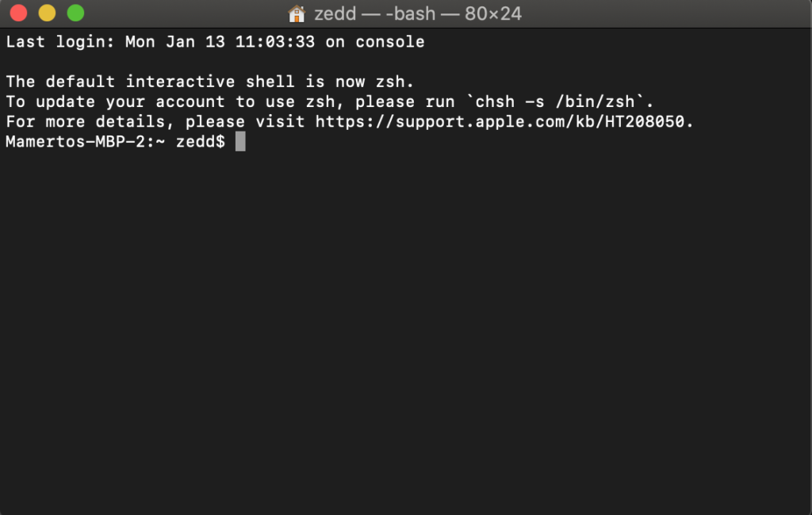Close the Terminal window with red button
The height and width of the screenshot is (515, 812).
click(19, 13)
